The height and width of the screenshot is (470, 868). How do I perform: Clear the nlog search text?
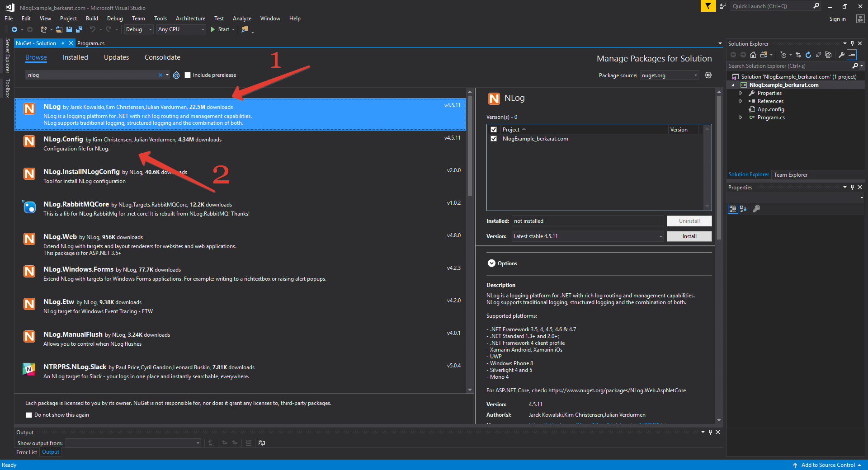tap(160, 75)
